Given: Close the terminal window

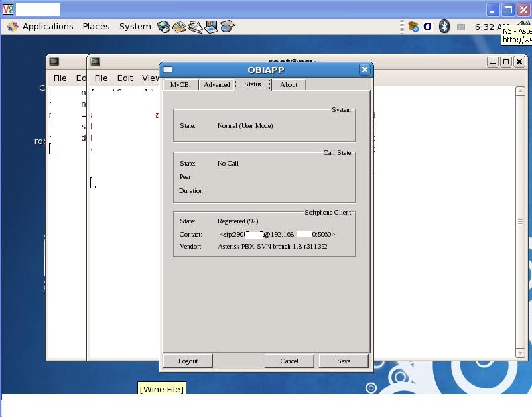Looking at the screenshot, I should [x=519, y=62].
